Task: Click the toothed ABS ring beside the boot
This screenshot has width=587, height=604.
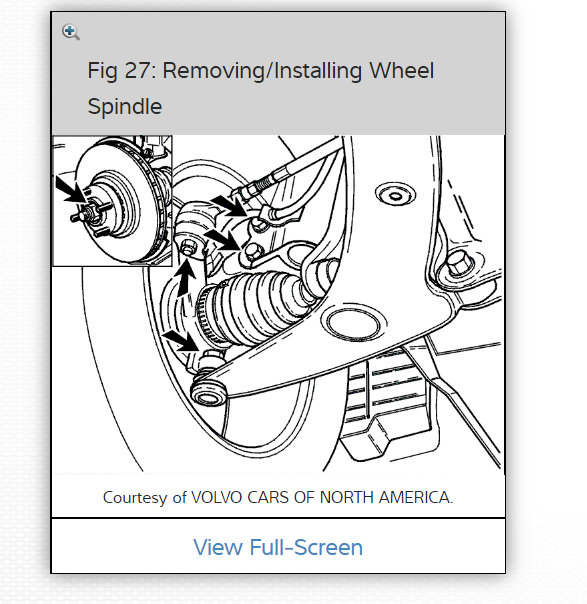Action: (x=204, y=314)
